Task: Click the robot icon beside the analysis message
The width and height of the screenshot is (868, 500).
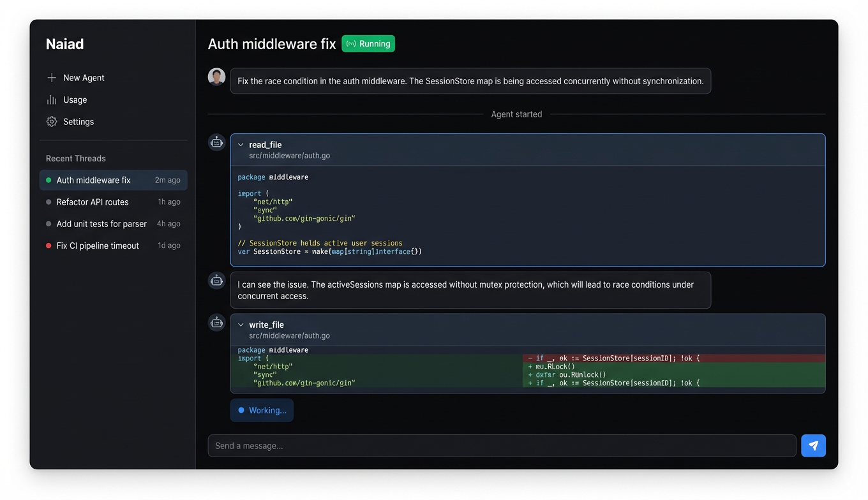Action: point(216,280)
